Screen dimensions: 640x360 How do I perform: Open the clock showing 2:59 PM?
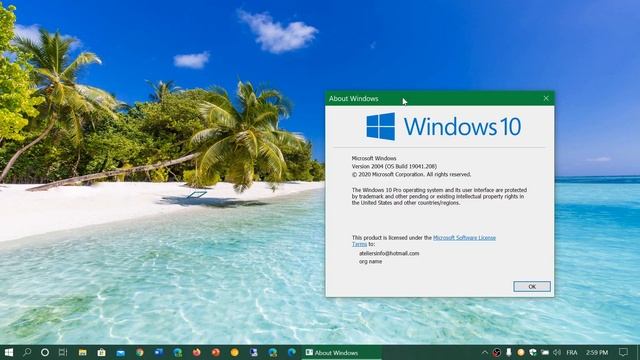pos(597,352)
